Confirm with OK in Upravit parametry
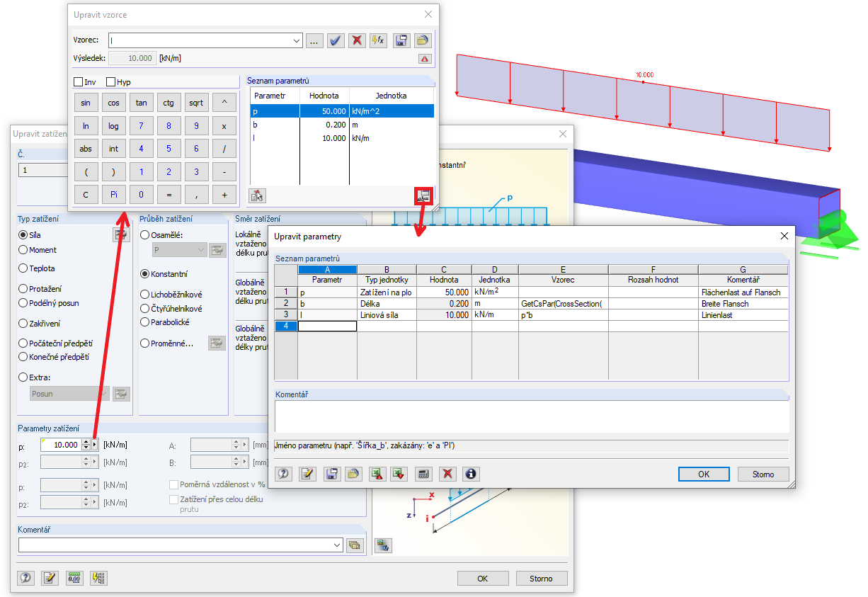Image resolution: width=868 pixels, height=597 pixels. pyautogui.click(x=703, y=473)
